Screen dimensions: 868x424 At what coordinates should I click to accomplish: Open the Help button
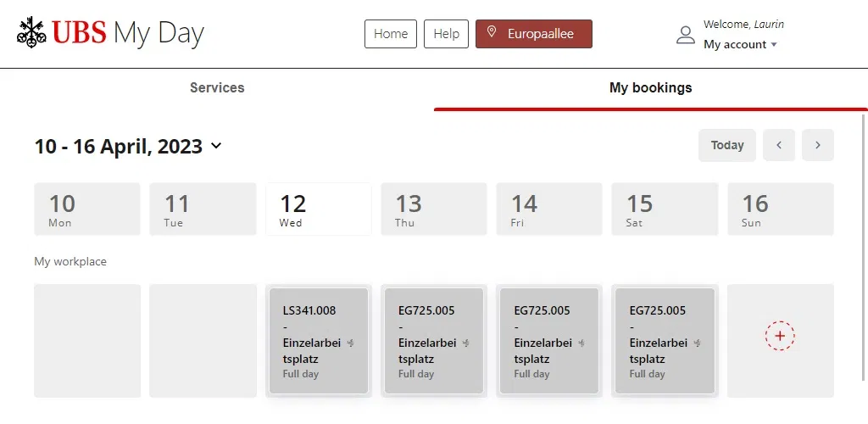pos(446,34)
